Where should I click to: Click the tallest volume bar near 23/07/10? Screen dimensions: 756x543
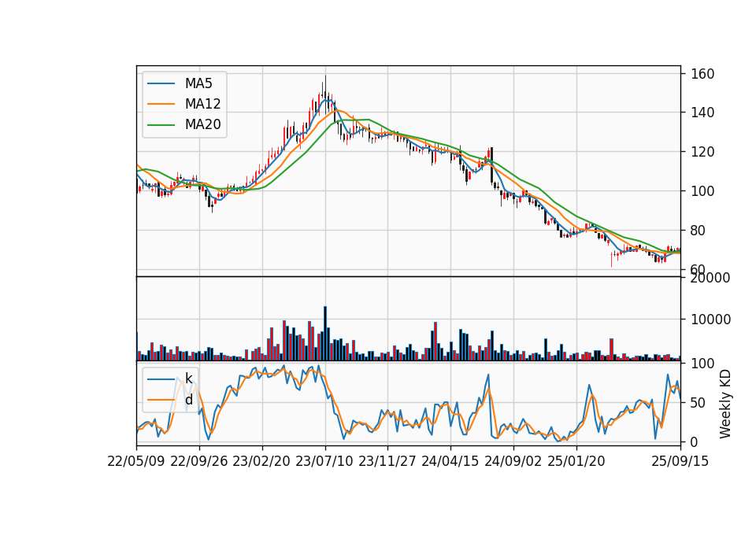(x=325, y=334)
